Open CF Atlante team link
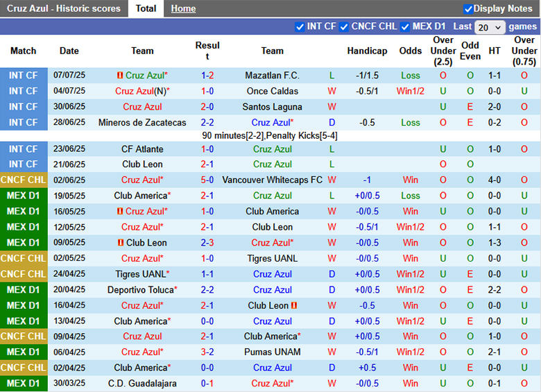 pyautogui.click(x=142, y=149)
